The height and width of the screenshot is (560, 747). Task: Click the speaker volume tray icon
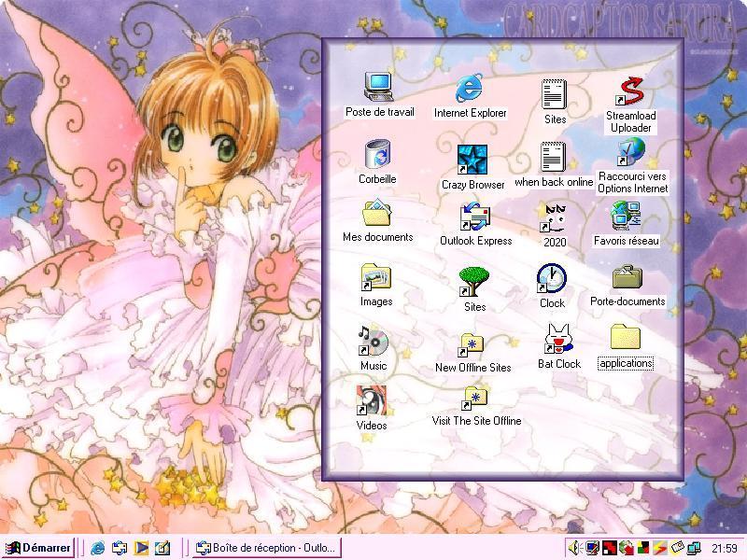tap(575, 548)
